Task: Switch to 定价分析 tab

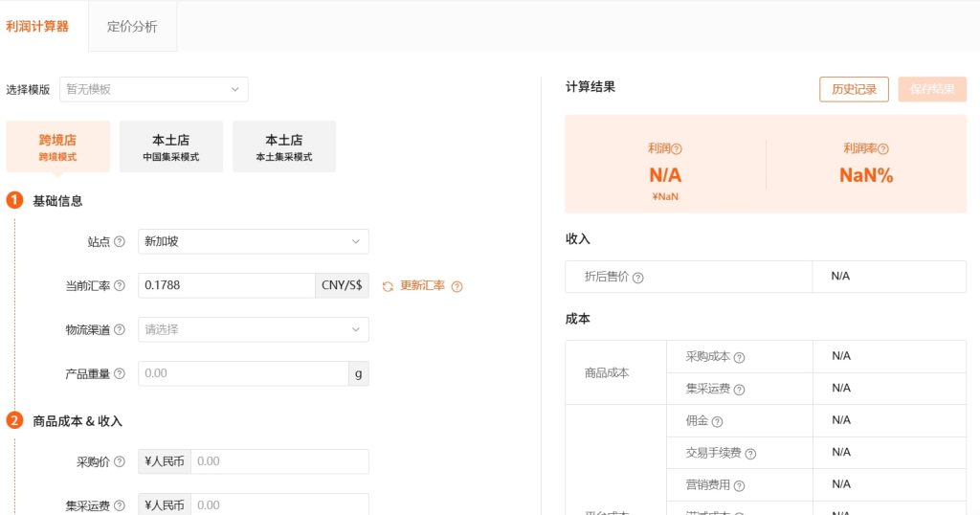Action: point(132,27)
